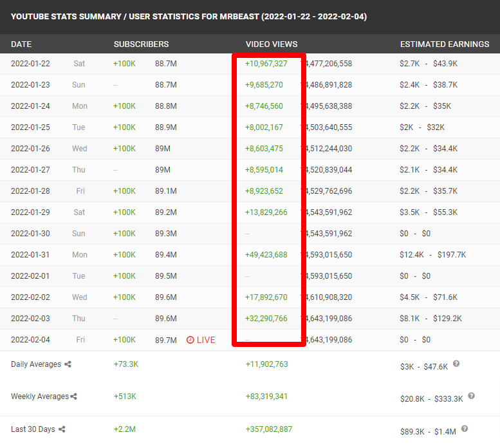Click date 2022-01-22
This screenshot has height=448, width=500.
pyautogui.click(x=31, y=64)
